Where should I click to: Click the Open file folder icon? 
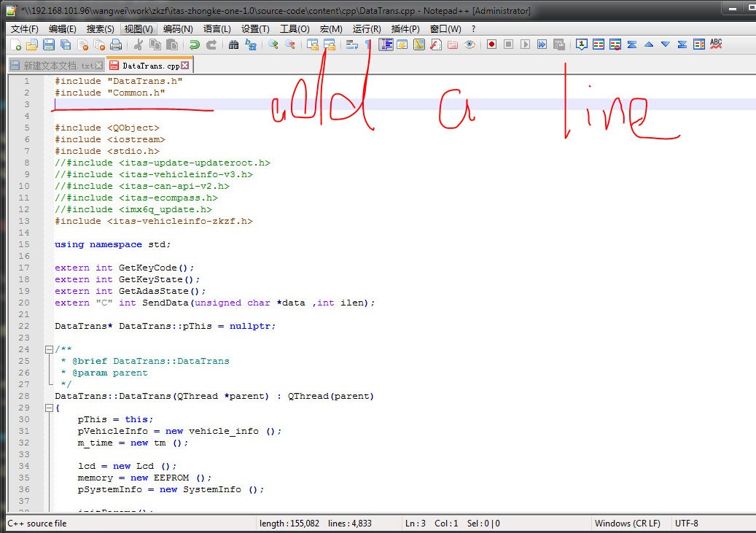click(32, 45)
